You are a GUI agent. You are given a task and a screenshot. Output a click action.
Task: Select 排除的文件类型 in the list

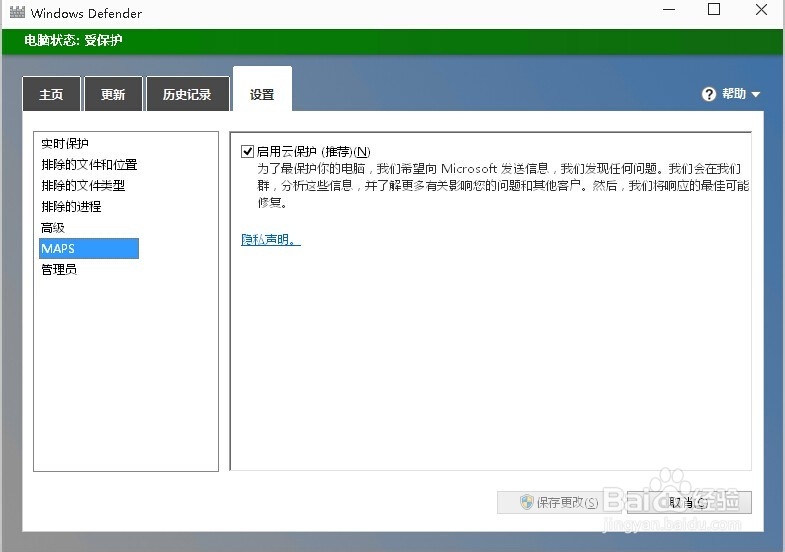[83, 186]
